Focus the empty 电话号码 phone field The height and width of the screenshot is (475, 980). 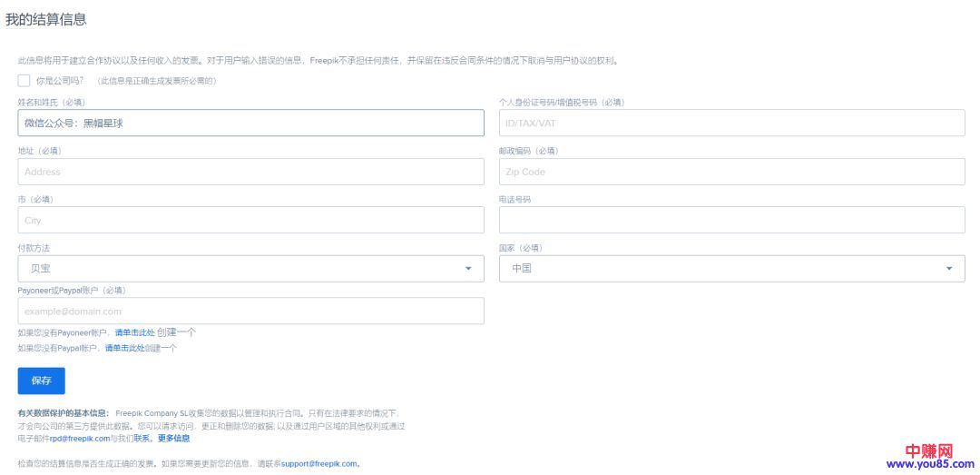[x=731, y=220]
